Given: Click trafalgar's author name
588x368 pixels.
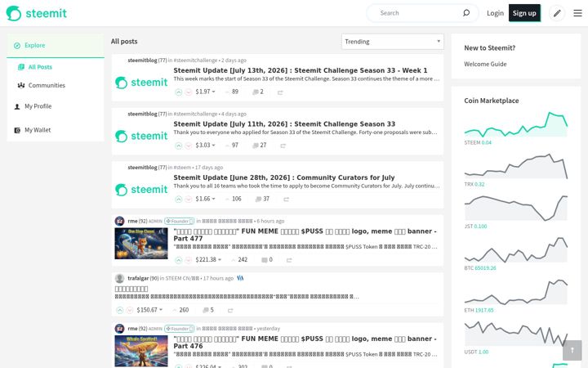Looking at the screenshot, I should 138,278.
